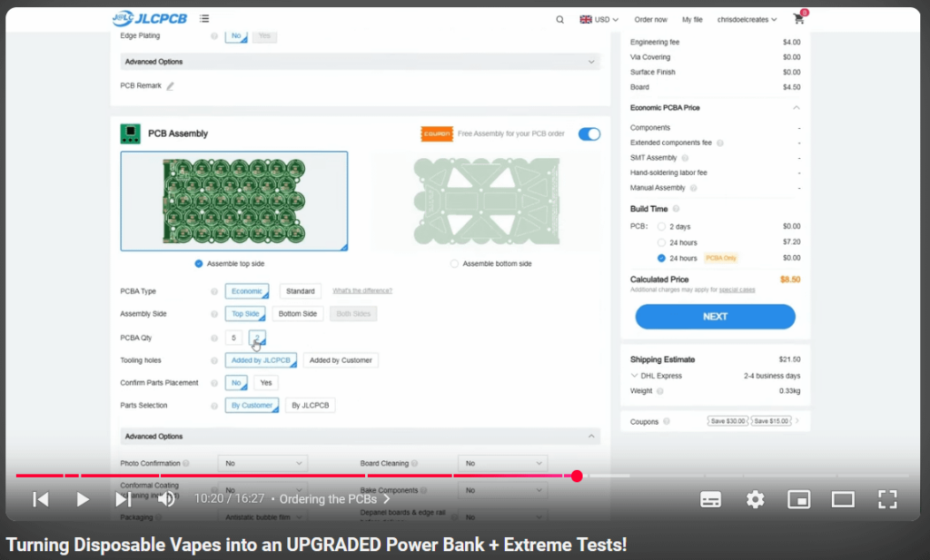Select 24 hours build time costing $7.20

tap(661, 242)
